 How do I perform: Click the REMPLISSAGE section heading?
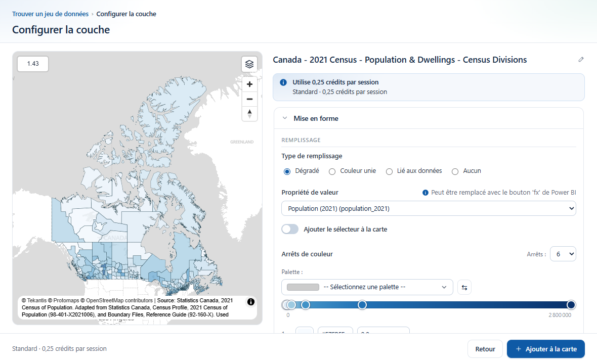pos(301,140)
